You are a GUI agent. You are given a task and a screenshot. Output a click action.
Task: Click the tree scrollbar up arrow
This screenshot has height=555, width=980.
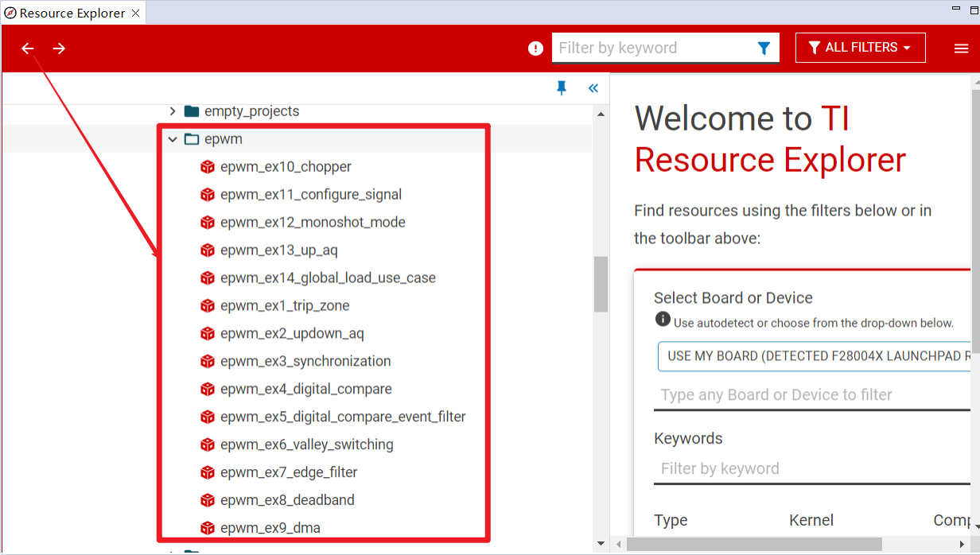pos(601,113)
